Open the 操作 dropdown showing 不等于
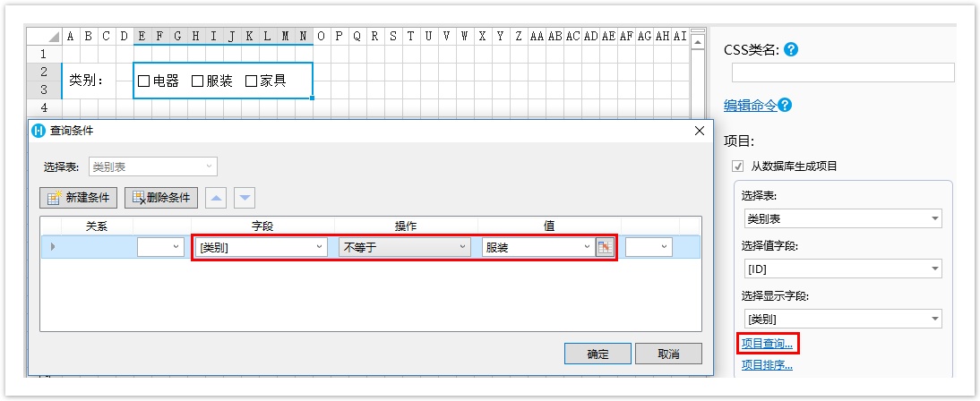The height and width of the screenshot is (401, 980). [404, 247]
